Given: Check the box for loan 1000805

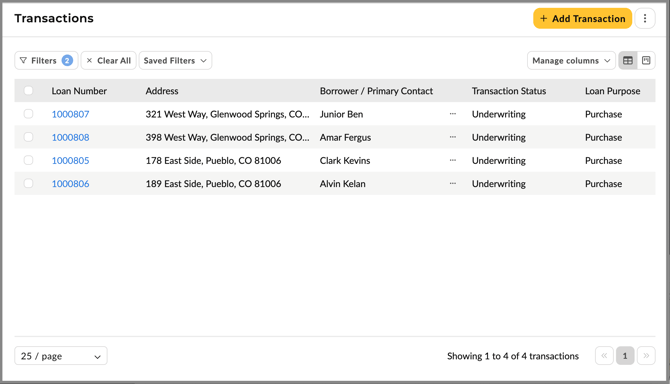Looking at the screenshot, I should point(28,160).
